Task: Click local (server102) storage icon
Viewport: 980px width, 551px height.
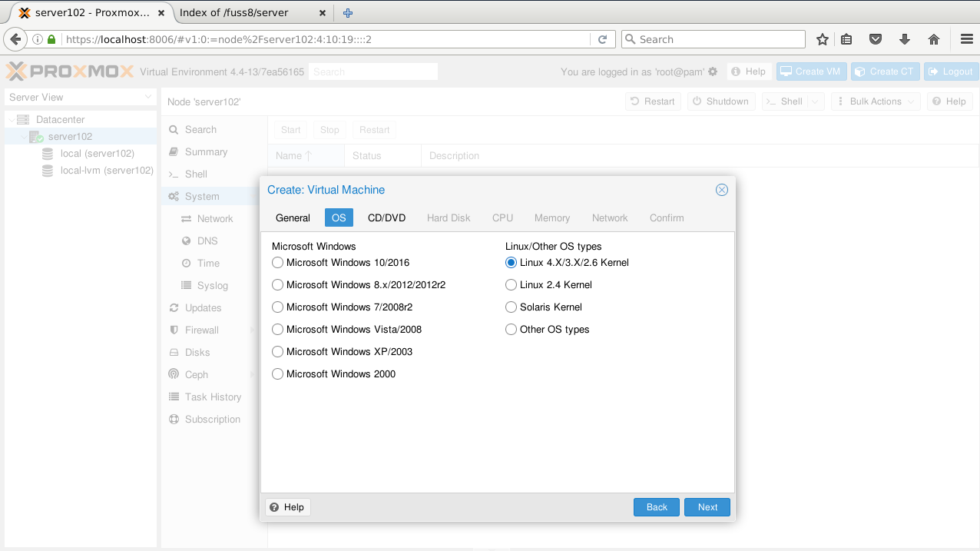Action: coord(48,154)
